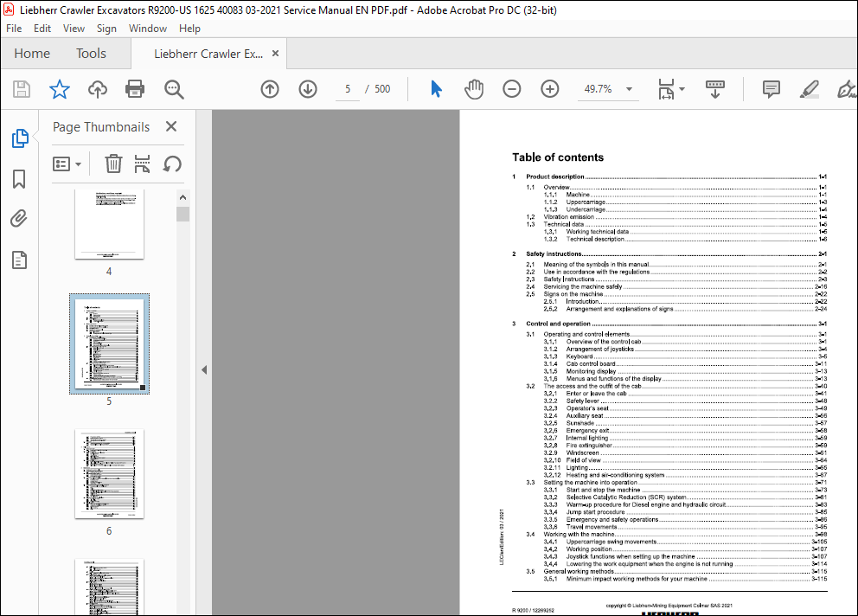This screenshot has height=616, width=858.
Task: Open the Bookmarks pane
Action: point(19,178)
